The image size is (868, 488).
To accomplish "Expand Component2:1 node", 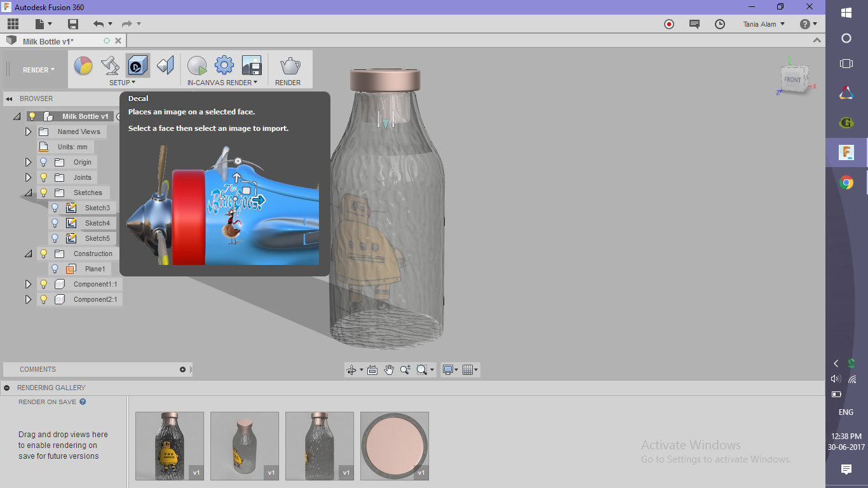I will [x=28, y=299].
